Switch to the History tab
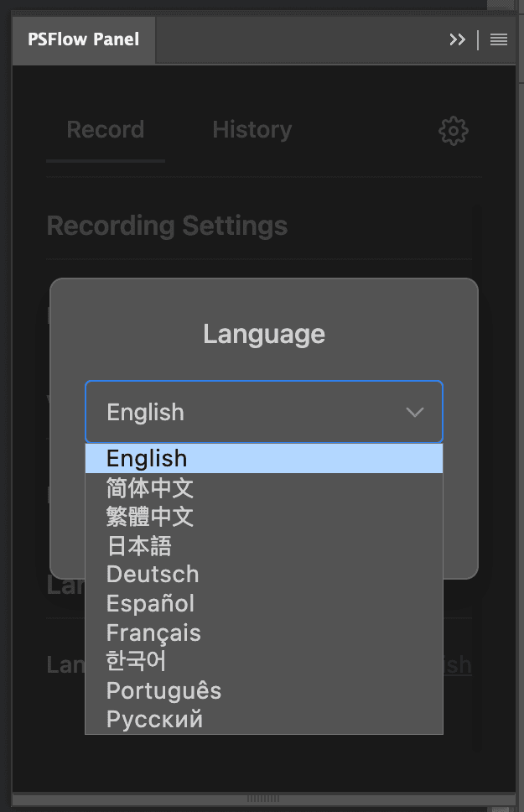This screenshot has width=524, height=812. coord(252,130)
